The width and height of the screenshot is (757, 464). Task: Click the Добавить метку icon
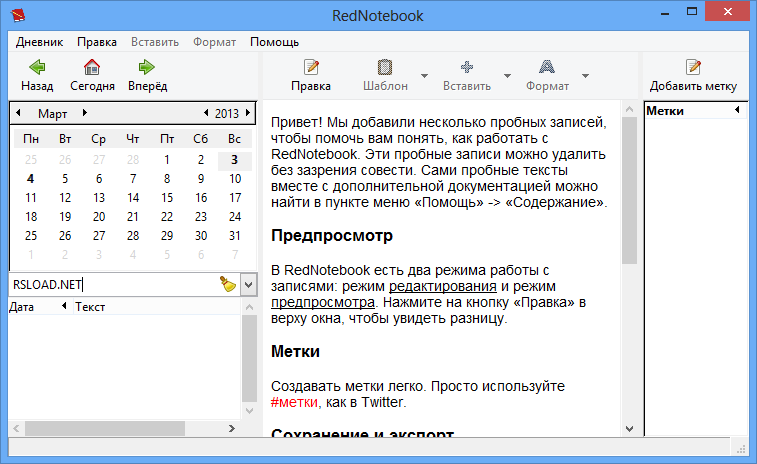click(693, 67)
